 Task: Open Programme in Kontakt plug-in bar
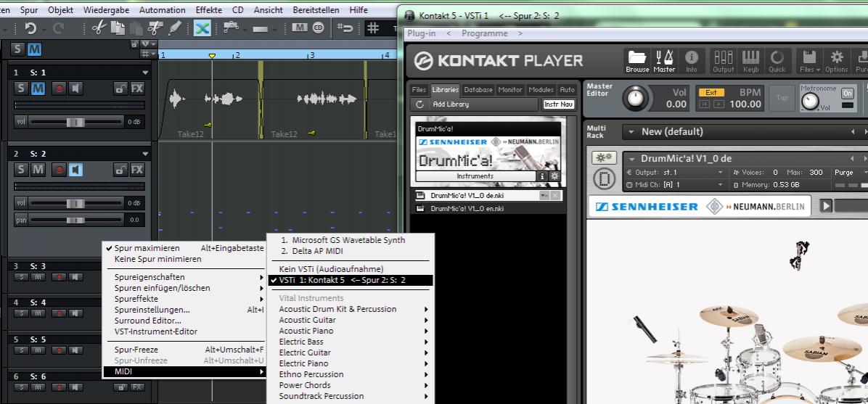click(x=484, y=33)
